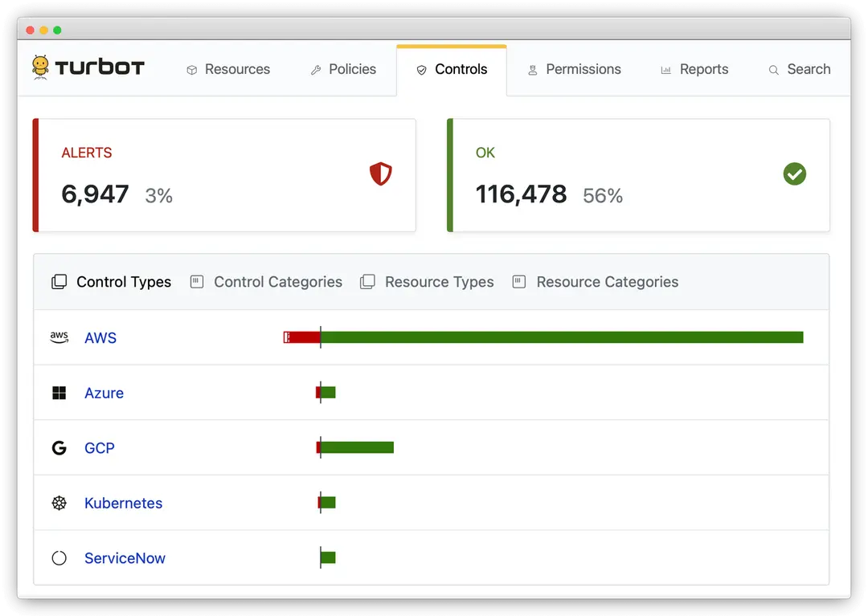This screenshot has height=616, width=868.
Task: Click the Azure windows logo icon
Action: (59, 393)
